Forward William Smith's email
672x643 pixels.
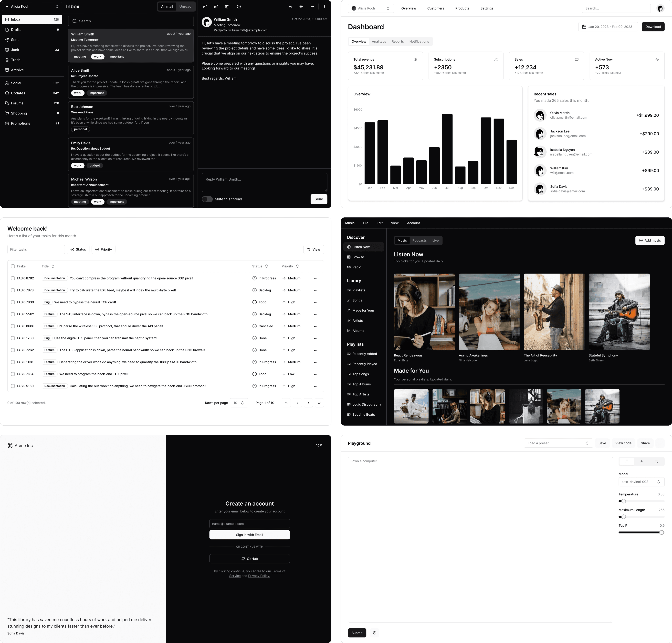pos(312,7)
